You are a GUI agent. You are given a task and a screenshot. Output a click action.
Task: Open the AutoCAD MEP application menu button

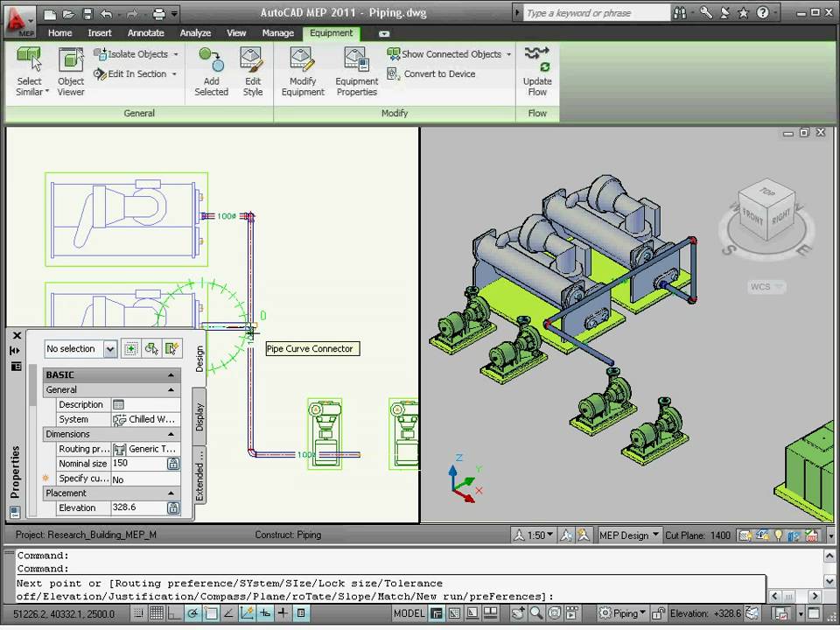[x=19, y=23]
